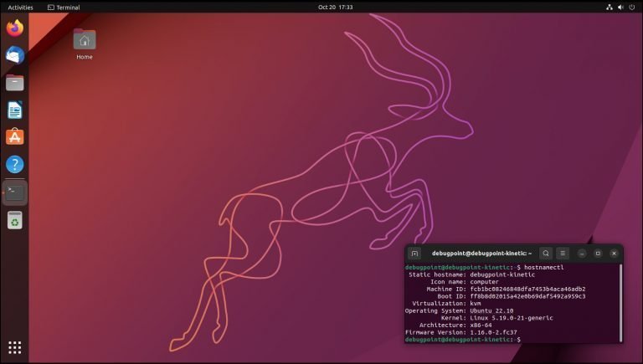Click the Boot ID value
Screen dimensions: 643x364
tap(527, 296)
